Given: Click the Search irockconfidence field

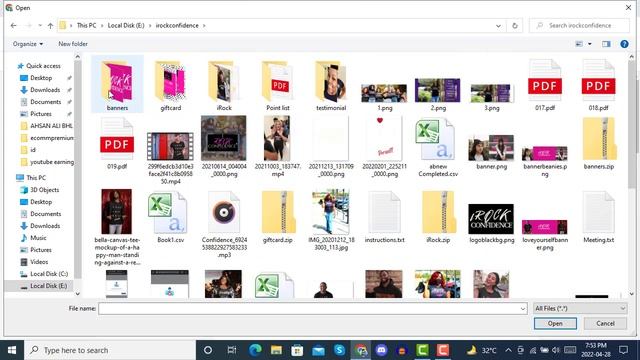Looking at the screenshot, I should [x=579, y=25].
